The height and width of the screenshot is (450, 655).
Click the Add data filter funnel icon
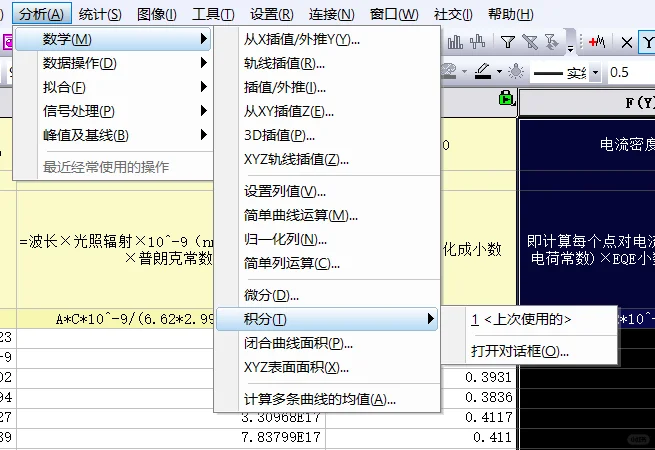[x=508, y=42]
